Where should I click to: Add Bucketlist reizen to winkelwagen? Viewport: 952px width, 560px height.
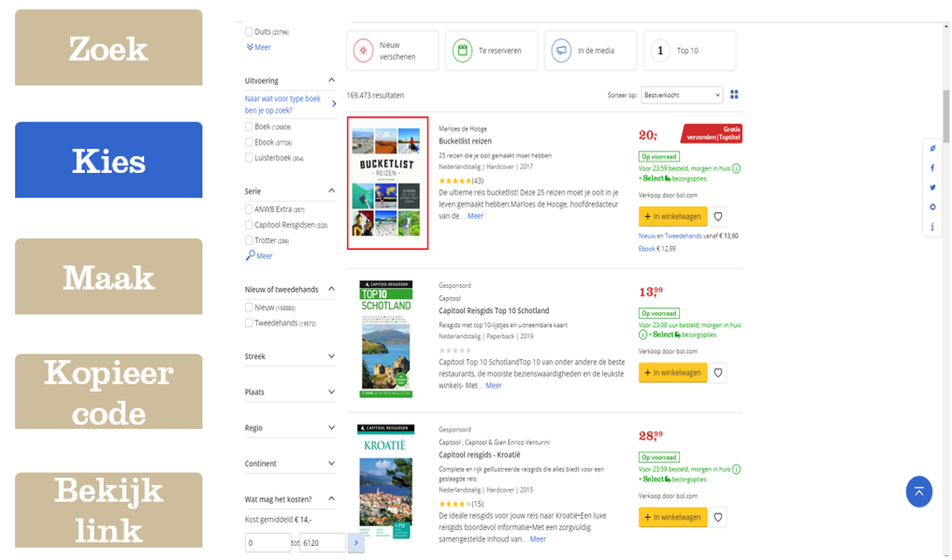click(672, 217)
